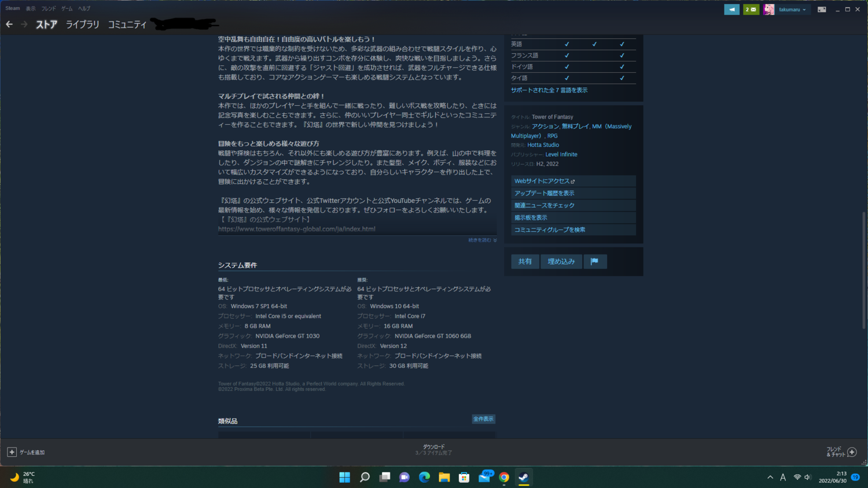Open the 無料プレイ genre link
Image resolution: width=868 pixels, height=488 pixels.
pos(575,127)
